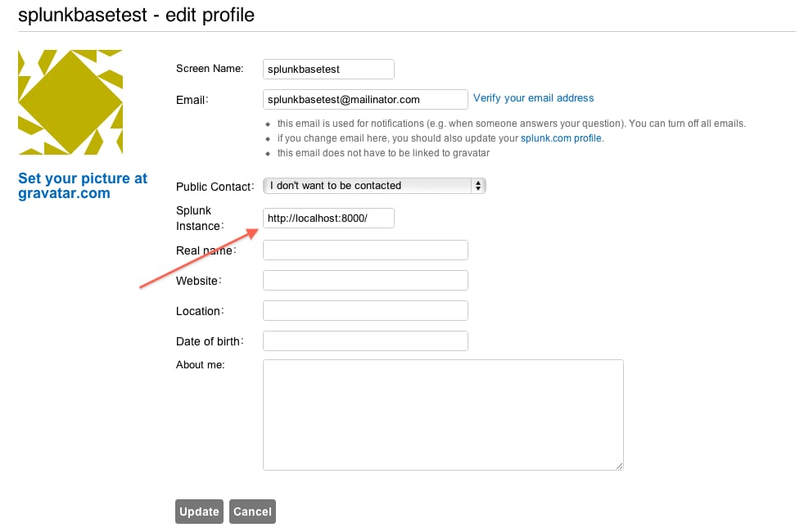This screenshot has width=809, height=532.
Task: Click inside the About me text area
Action: pos(443,415)
